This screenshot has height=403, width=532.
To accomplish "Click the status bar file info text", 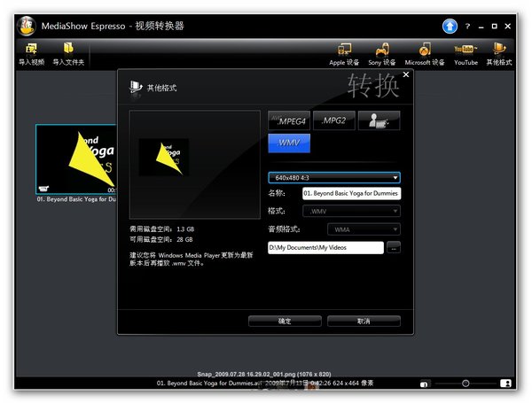I will click(265, 383).
